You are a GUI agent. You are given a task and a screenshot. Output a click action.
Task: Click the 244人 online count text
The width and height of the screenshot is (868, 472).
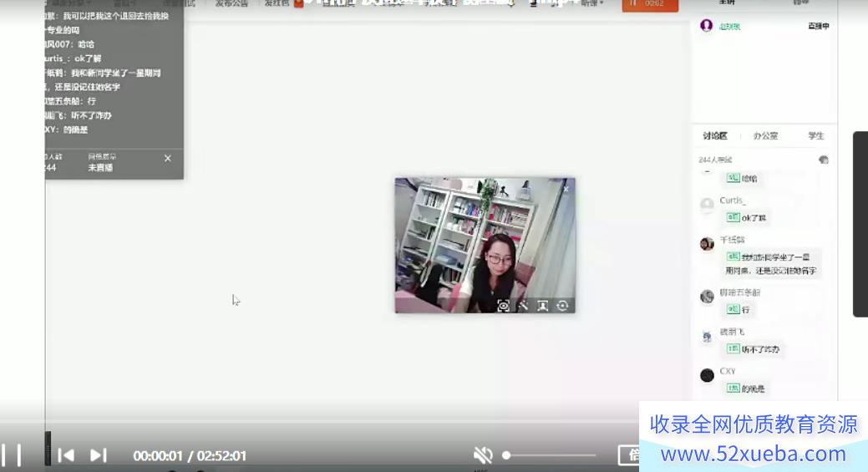click(x=714, y=160)
